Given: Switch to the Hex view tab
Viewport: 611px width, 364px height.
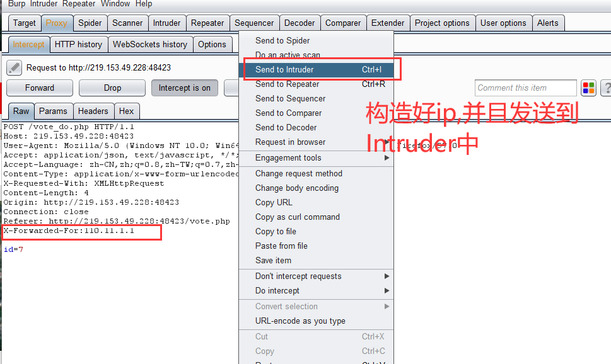Looking at the screenshot, I should (126, 111).
